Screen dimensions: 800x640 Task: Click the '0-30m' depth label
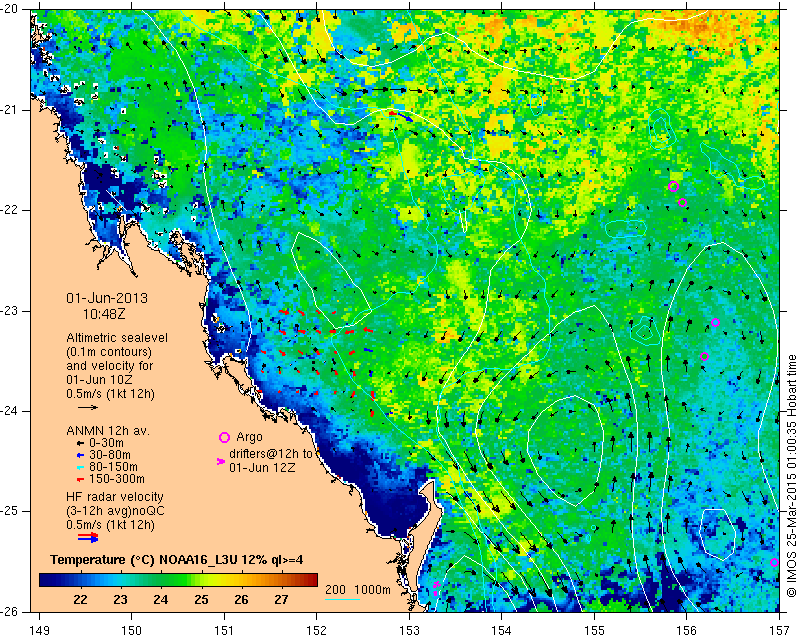pos(107,444)
